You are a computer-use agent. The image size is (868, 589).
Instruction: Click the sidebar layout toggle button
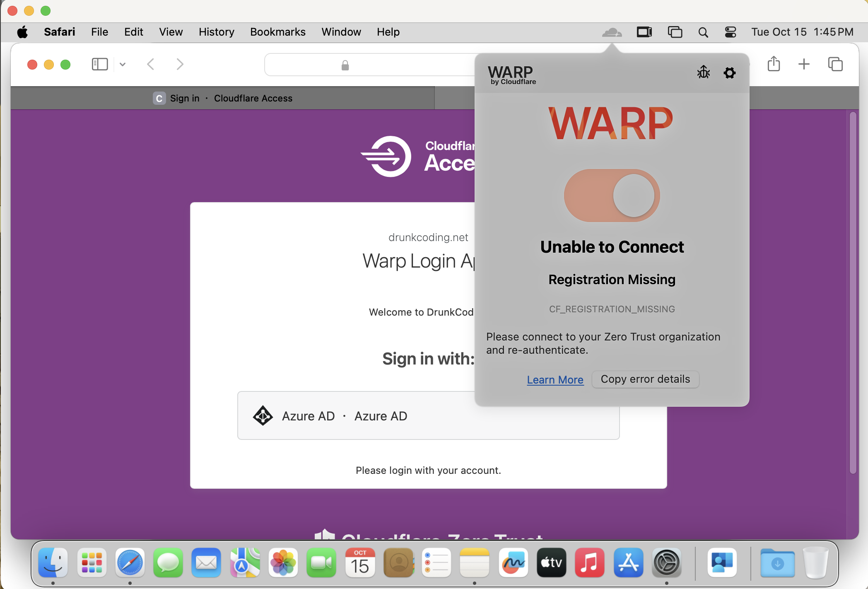100,64
